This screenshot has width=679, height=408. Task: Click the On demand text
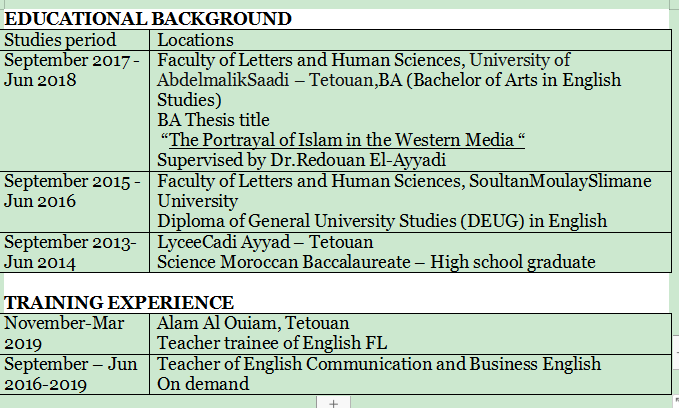pyautogui.click(x=202, y=383)
